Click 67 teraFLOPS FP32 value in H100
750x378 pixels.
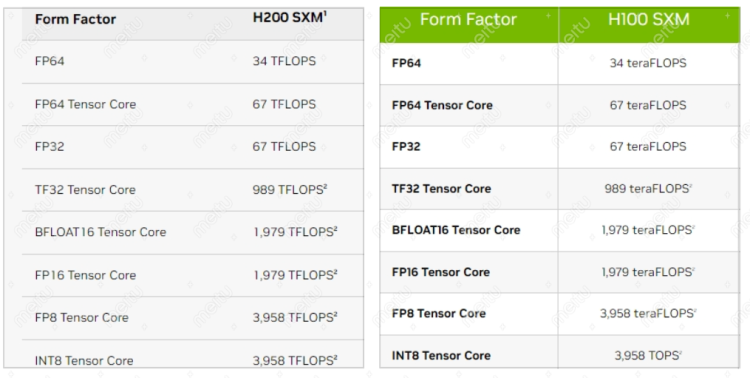point(648,146)
